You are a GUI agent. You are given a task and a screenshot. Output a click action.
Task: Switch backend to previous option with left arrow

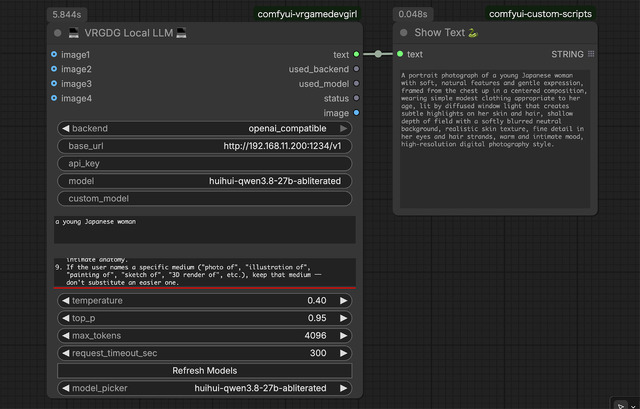65,129
